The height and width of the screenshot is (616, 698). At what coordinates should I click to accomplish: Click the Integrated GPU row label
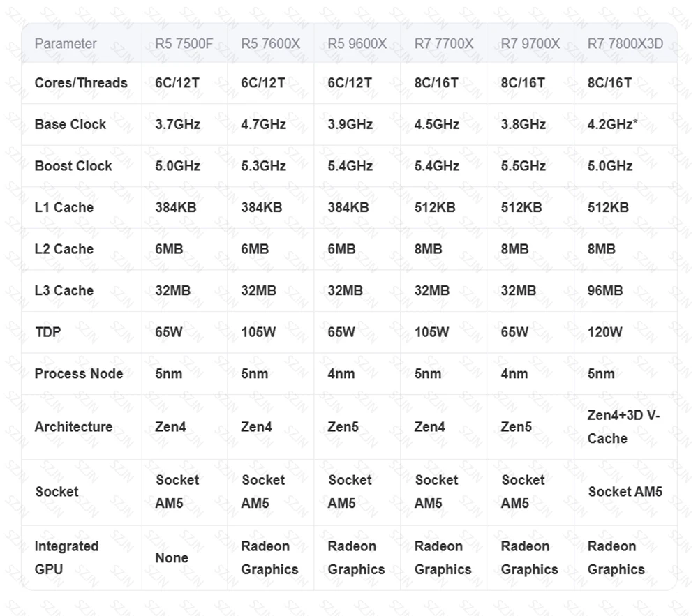click(66, 557)
